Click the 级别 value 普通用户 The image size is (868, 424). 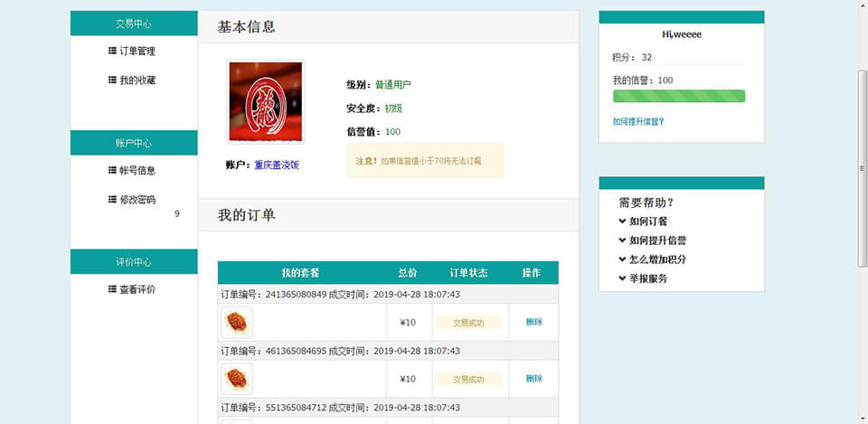point(393,85)
